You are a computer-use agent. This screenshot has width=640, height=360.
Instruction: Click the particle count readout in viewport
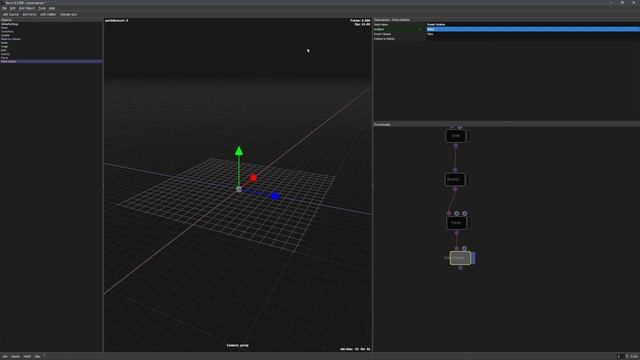116,20
